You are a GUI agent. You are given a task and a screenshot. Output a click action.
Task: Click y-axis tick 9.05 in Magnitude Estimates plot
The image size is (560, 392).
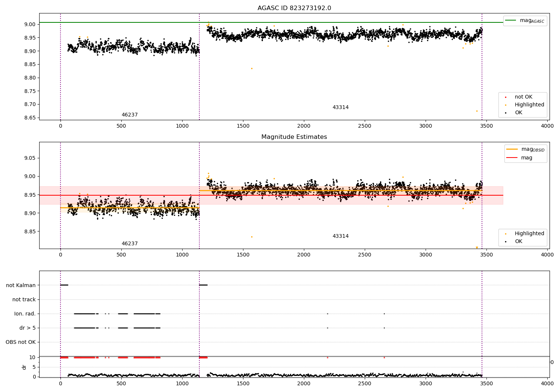click(x=29, y=158)
